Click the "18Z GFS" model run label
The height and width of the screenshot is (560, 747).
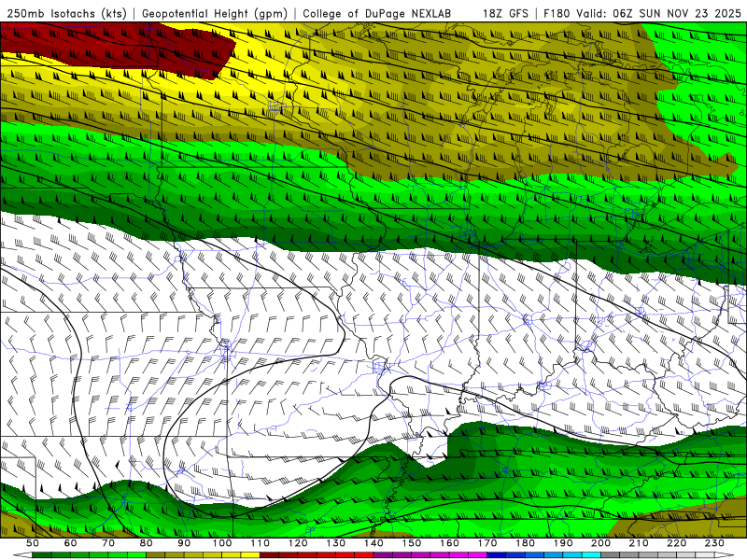point(505,14)
